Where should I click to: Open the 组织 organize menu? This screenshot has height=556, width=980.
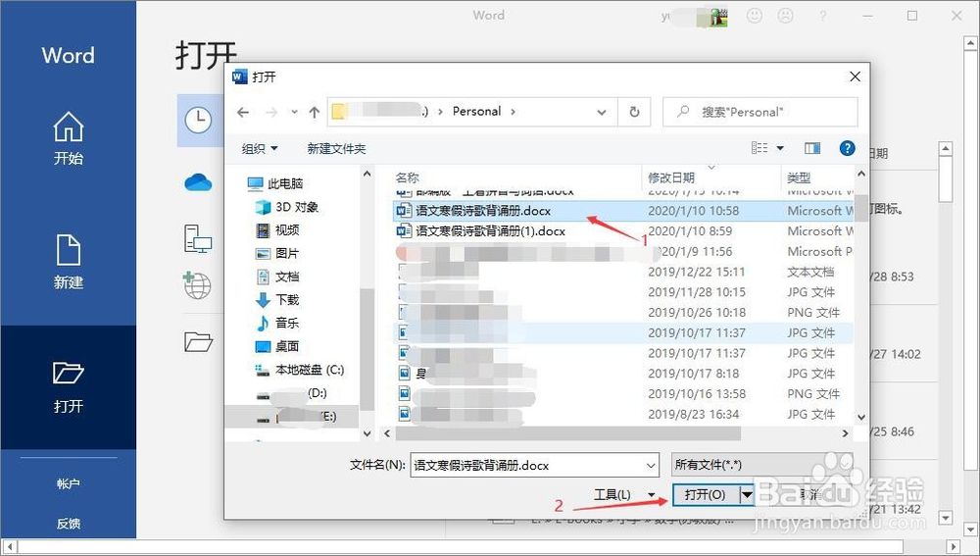pos(260,149)
